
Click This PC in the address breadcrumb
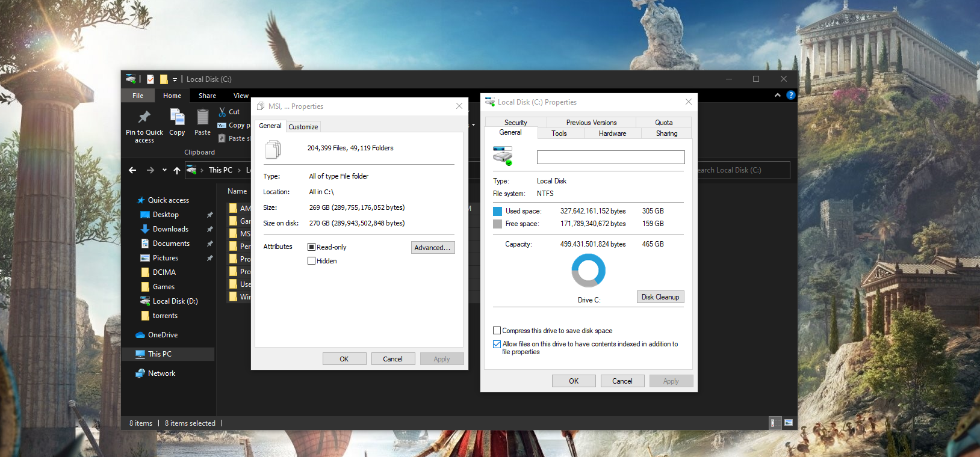[220, 170]
